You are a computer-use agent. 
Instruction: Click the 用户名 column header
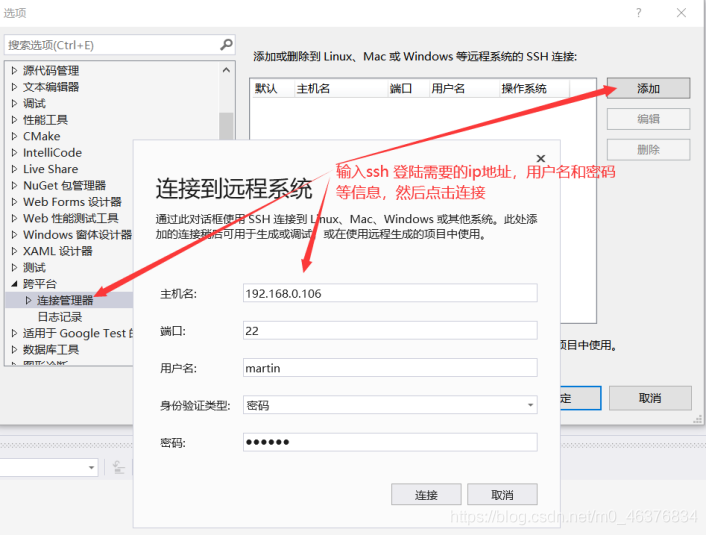pos(464,88)
